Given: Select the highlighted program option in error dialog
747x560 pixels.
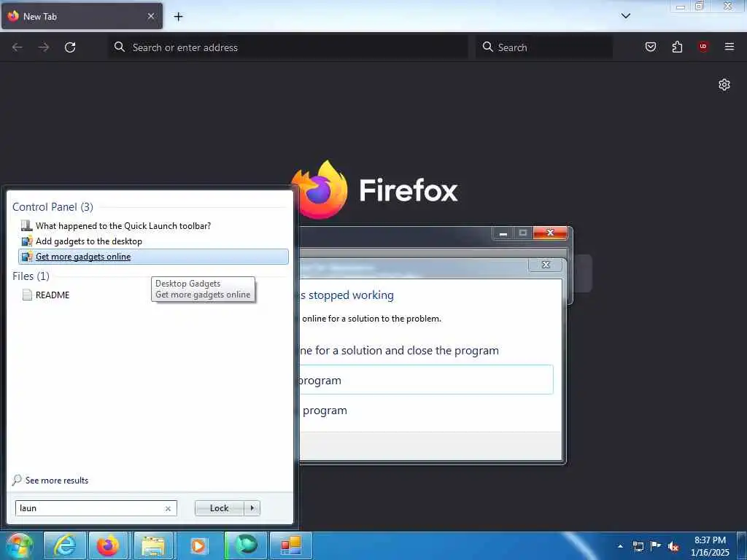Looking at the screenshot, I should click(426, 380).
